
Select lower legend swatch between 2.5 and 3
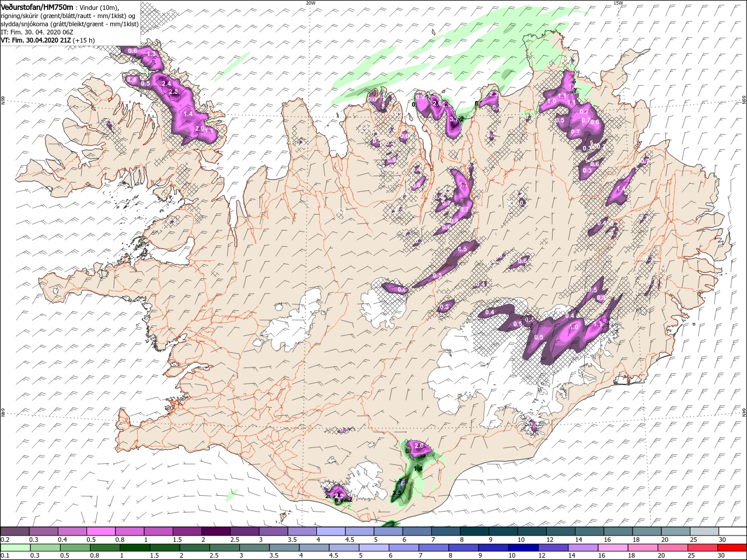[224, 548]
